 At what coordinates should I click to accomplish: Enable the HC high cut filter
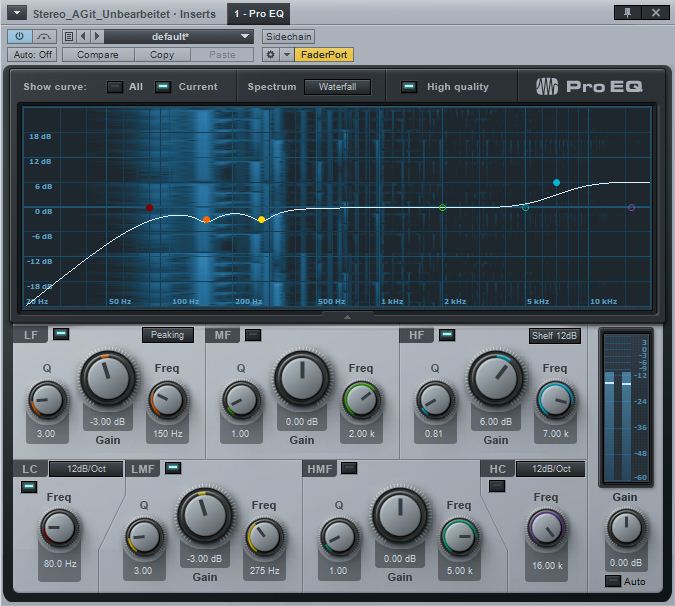pos(497,486)
